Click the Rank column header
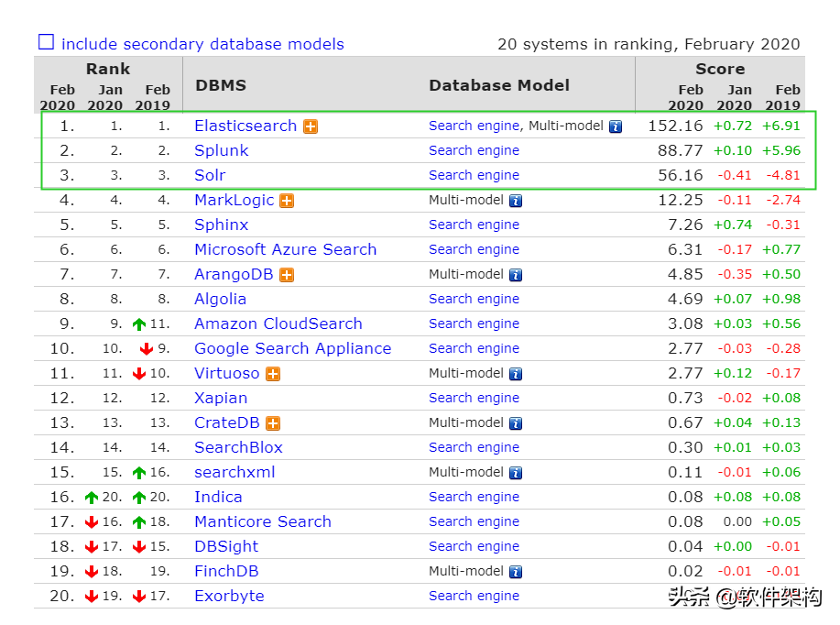The height and width of the screenshot is (625, 840). tap(108, 69)
